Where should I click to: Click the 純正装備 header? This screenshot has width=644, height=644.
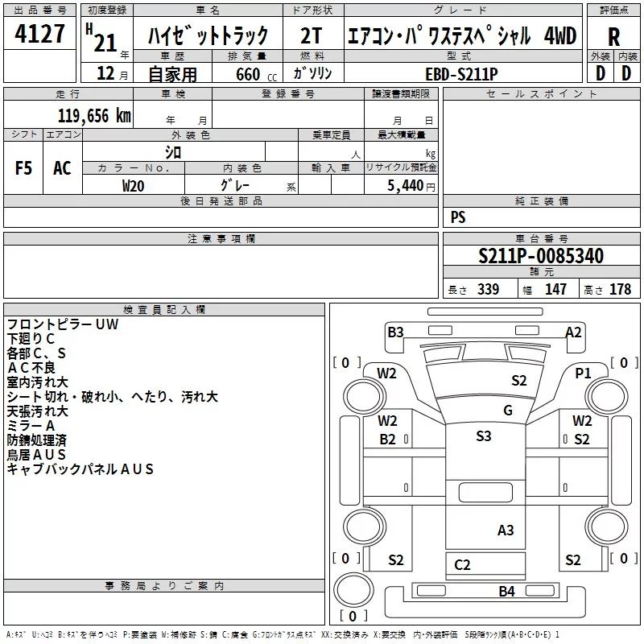(541, 200)
